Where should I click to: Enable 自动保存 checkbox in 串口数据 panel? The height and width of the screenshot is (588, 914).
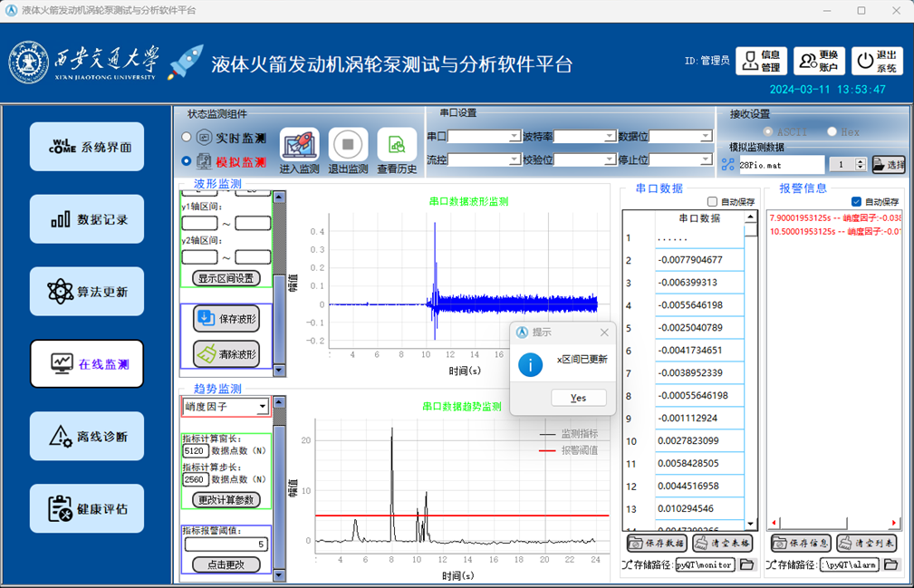712,202
